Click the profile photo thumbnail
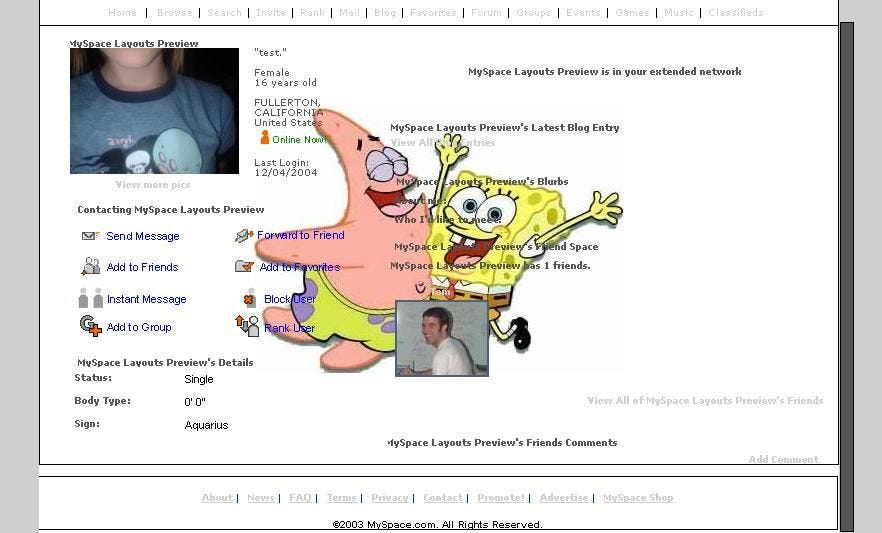 pos(154,111)
